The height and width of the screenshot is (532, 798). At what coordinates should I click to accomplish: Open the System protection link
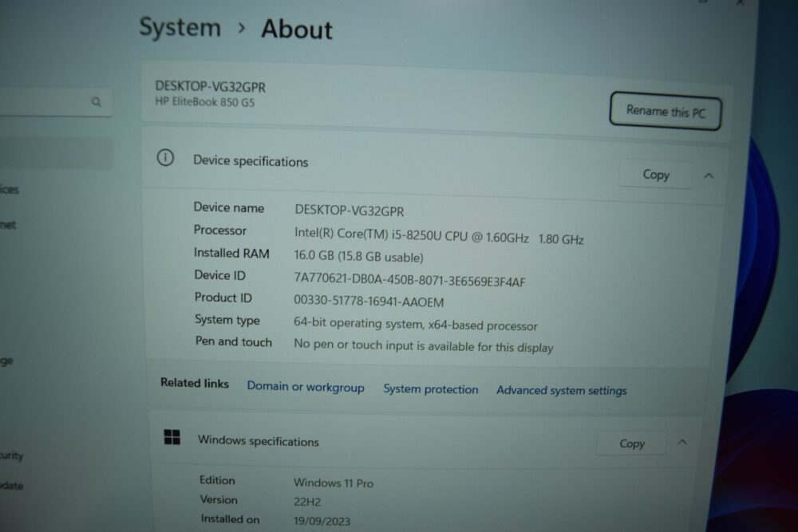coord(431,389)
